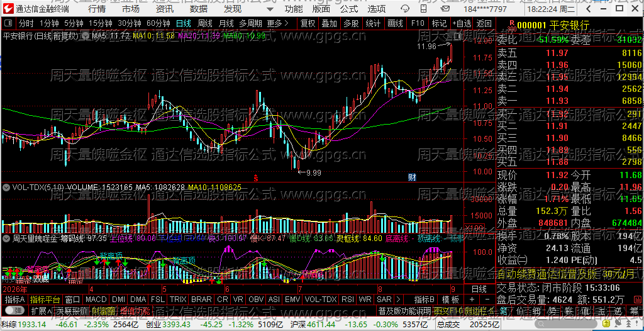Switch indicator to RSI
Viewport: 644px width, 331px height.
pos(347,300)
